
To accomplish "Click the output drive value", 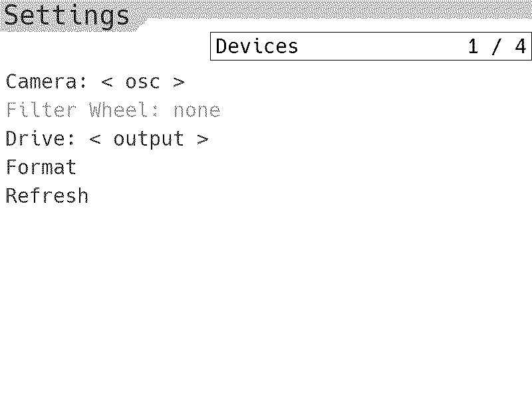I will (149, 140).
